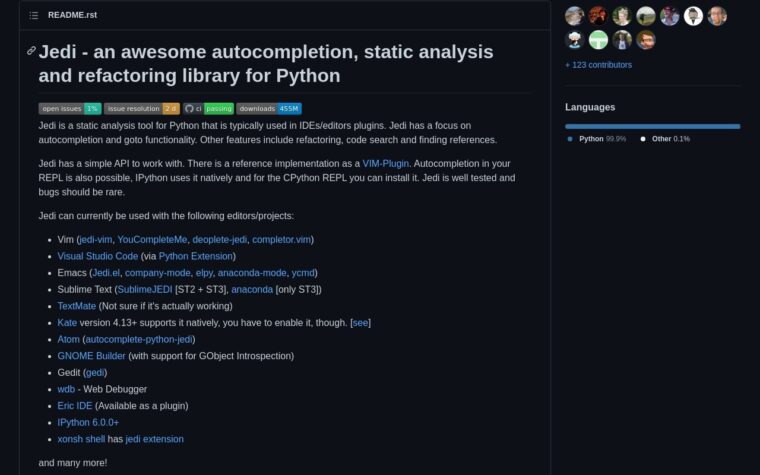The height and width of the screenshot is (475, 760).
Task: Open the gedi link
Action: pos(95,373)
